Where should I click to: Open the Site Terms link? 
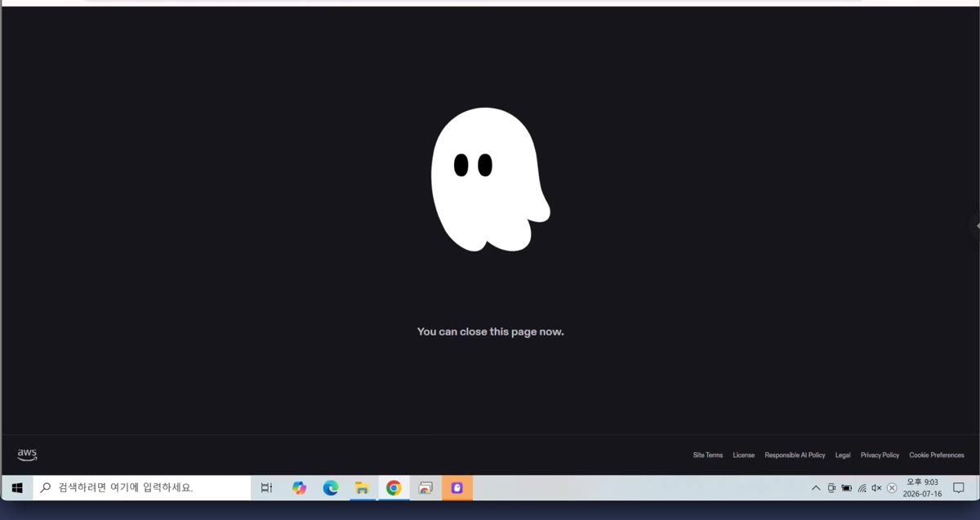[x=708, y=455]
